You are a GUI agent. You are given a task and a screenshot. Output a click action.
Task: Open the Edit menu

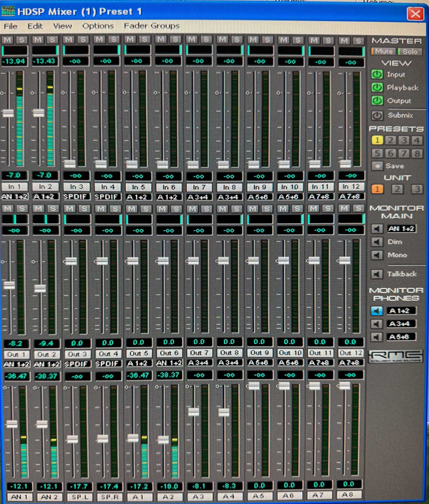pyautogui.click(x=35, y=26)
